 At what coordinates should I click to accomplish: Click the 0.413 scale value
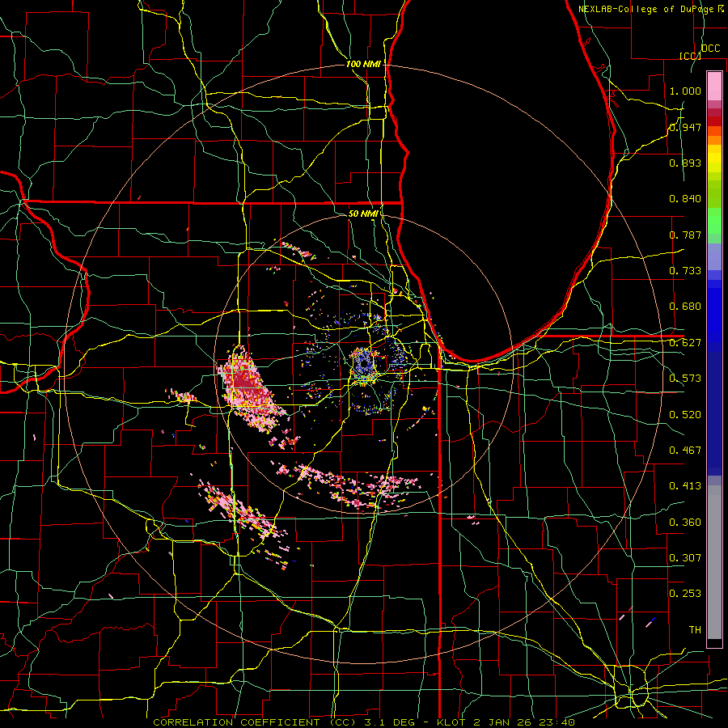coord(685,486)
